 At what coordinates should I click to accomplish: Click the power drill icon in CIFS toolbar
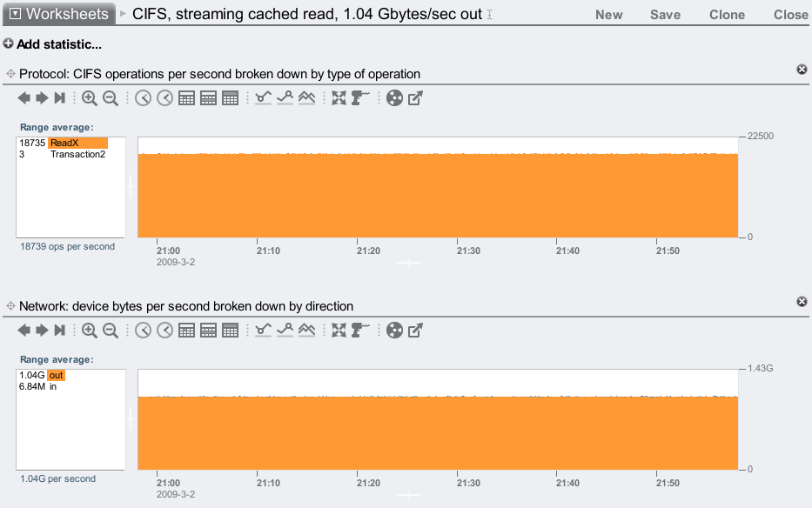click(x=360, y=98)
